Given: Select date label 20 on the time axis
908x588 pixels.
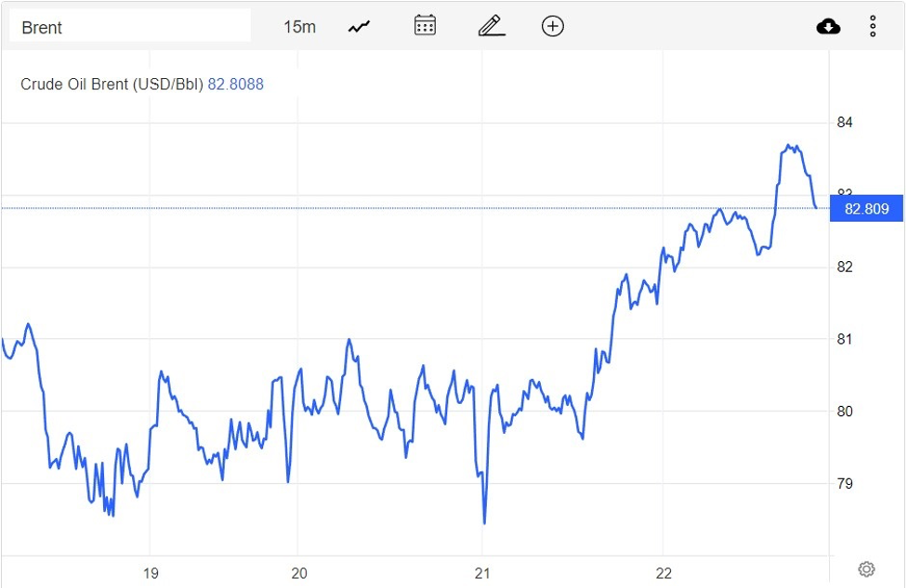Looking at the screenshot, I should tap(299, 572).
